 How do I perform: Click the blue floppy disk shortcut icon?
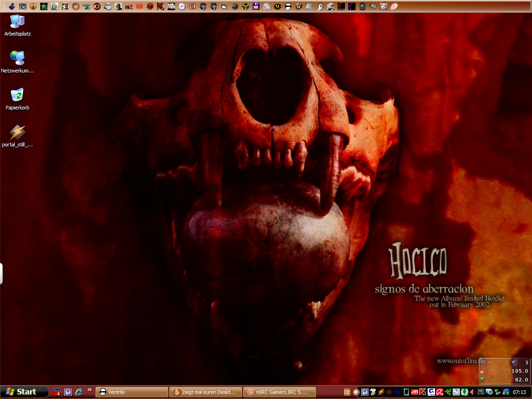click(x=256, y=6)
